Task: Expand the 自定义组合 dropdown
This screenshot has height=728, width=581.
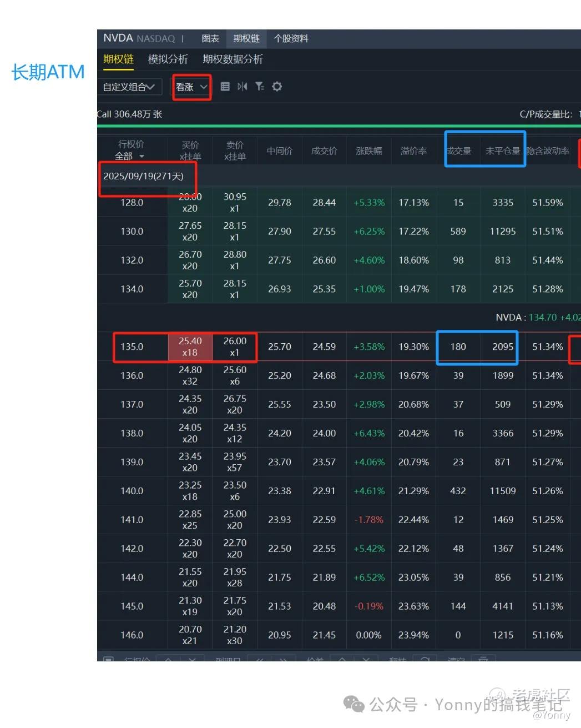Action: point(131,87)
